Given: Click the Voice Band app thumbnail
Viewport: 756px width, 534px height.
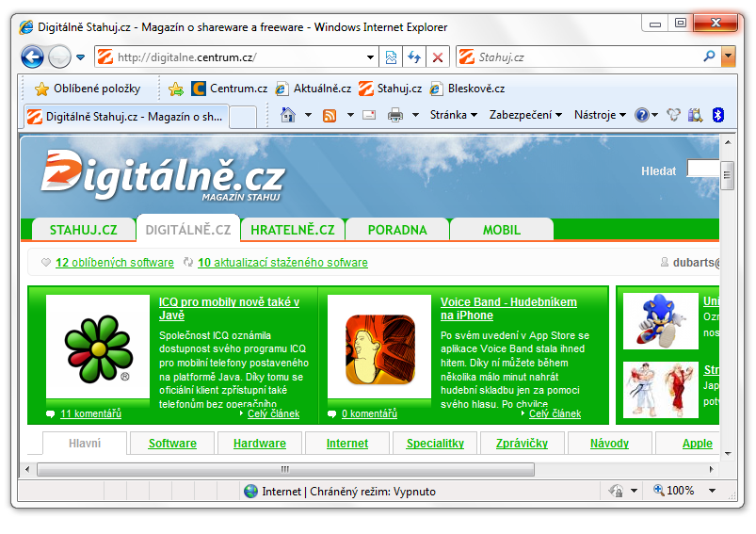Looking at the screenshot, I should 379,348.
